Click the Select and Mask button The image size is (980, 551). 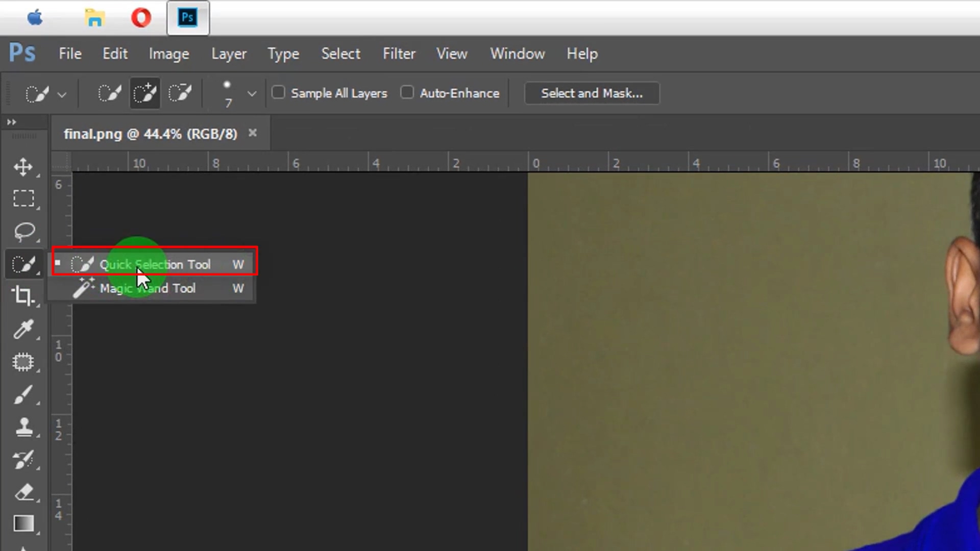(592, 93)
